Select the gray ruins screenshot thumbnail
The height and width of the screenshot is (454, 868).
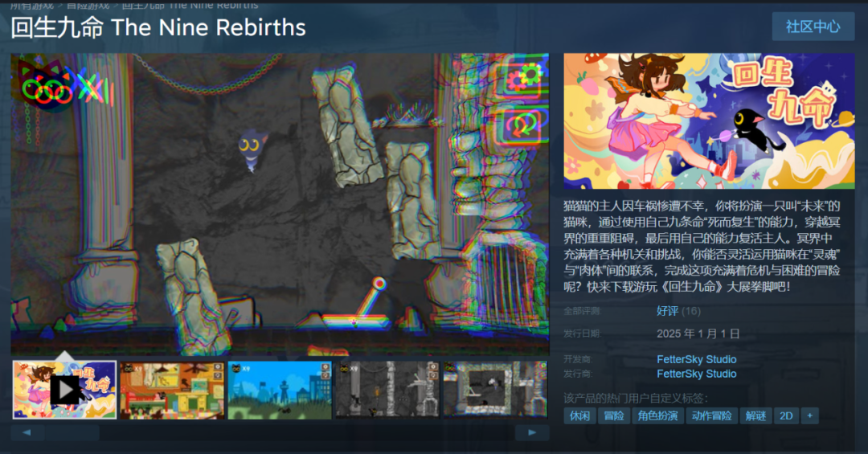387,390
